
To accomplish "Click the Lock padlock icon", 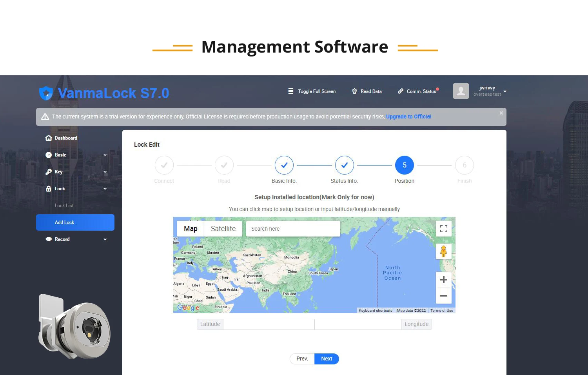I will coord(49,189).
